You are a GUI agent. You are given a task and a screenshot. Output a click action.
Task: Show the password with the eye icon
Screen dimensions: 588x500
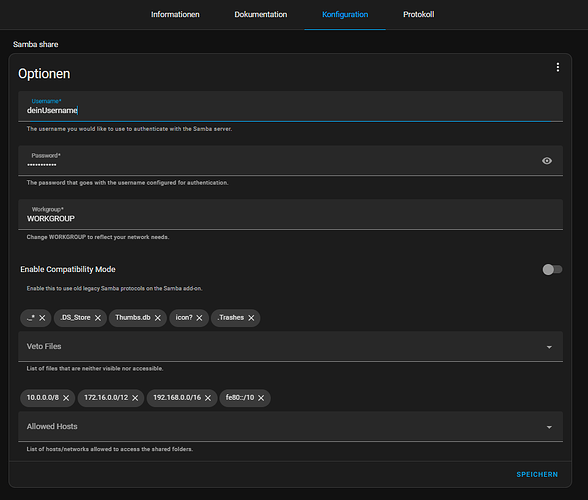(x=547, y=161)
